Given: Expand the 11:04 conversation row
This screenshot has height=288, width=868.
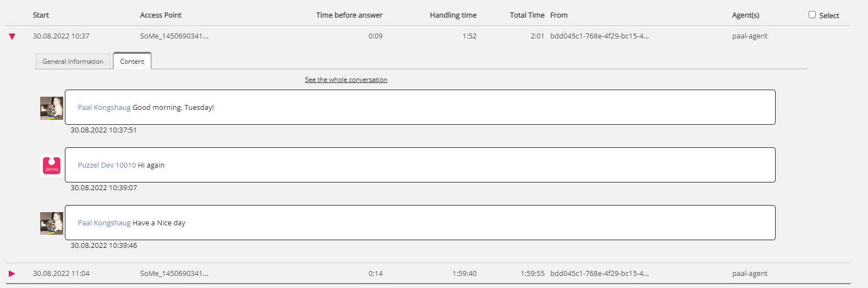Looking at the screenshot, I should pyautogui.click(x=12, y=274).
